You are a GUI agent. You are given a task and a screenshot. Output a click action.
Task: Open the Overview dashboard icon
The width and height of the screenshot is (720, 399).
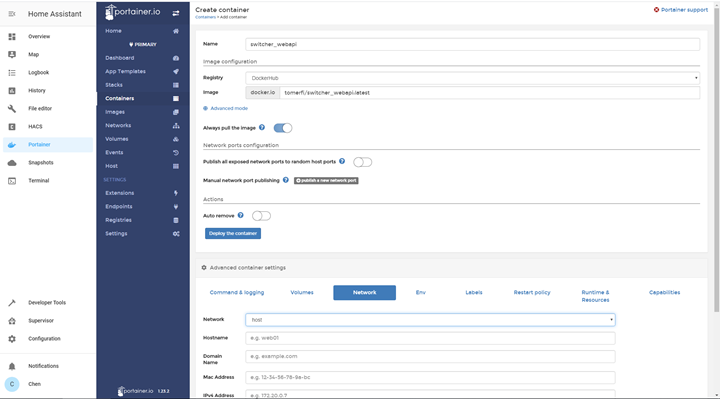(12, 36)
